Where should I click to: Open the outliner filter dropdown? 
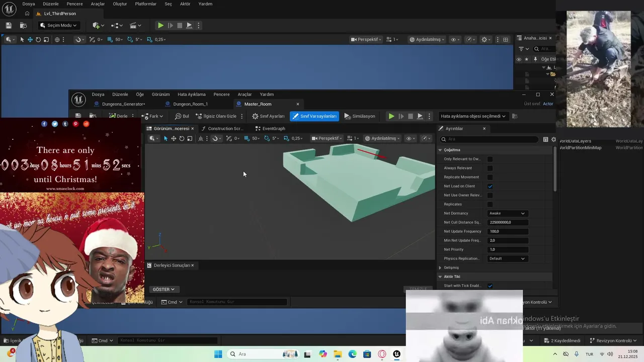pos(523,49)
